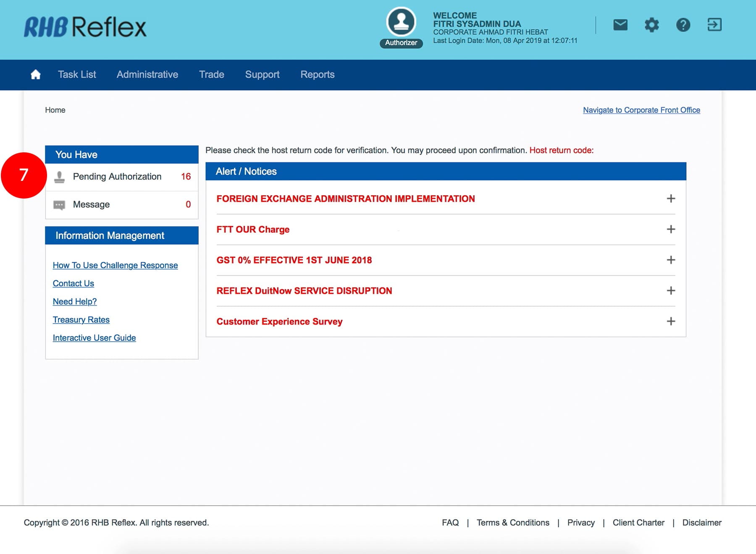Follow the Navigate to Corporate Front Office link
The width and height of the screenshot is (756, 554).
coord(641,110)
